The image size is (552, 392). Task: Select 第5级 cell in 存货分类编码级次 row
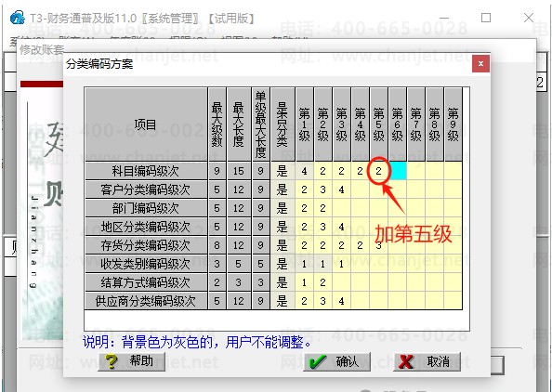(378, 245)
